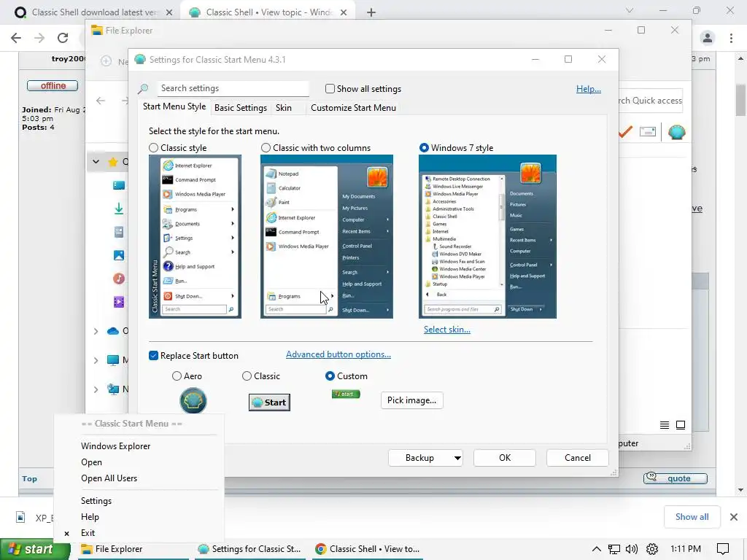The image size is (747, 560).
Task: Click the Aero shell start button image
Action: click(193, 400)
